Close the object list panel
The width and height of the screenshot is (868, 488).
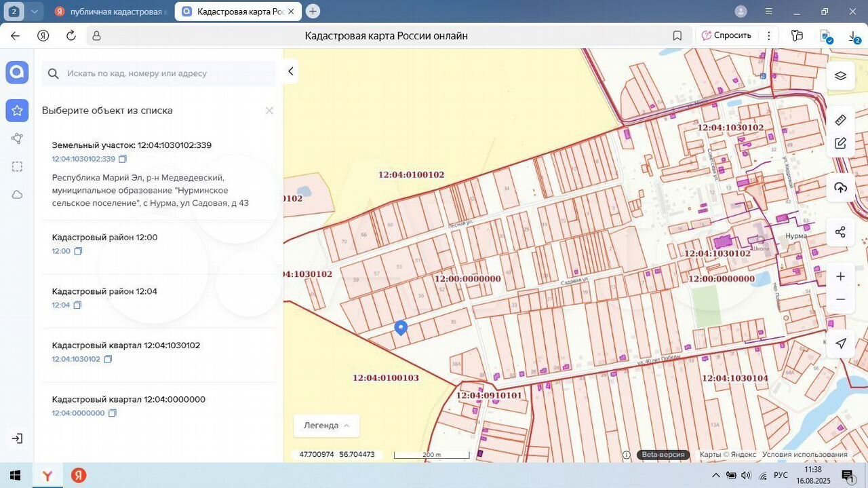[269, 111]
